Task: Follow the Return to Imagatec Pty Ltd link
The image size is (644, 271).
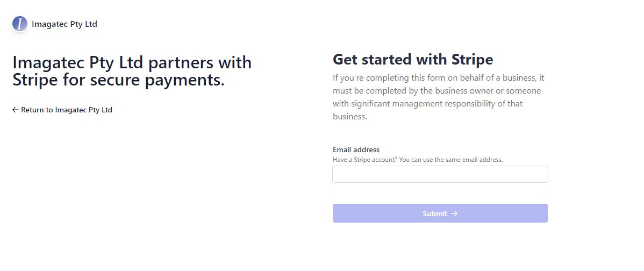Action: coord(62,110)
